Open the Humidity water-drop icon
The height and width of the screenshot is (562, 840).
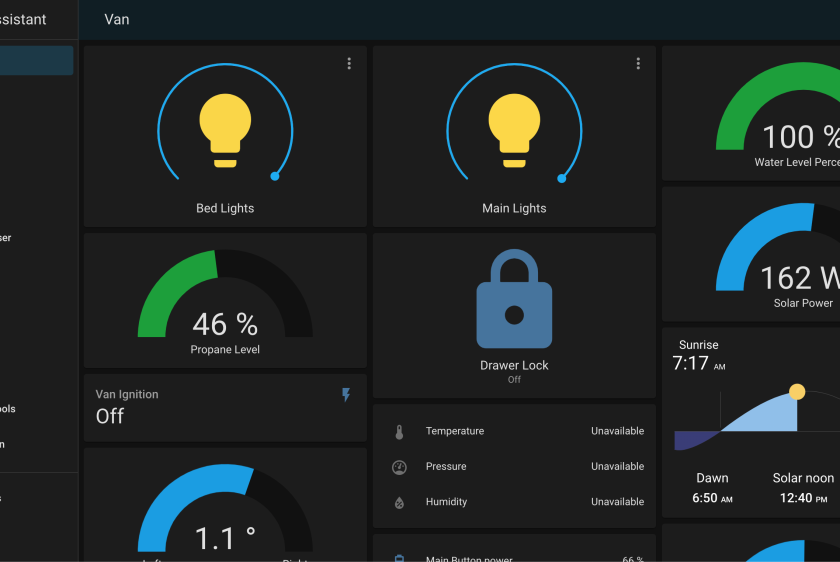pos(399,503)
